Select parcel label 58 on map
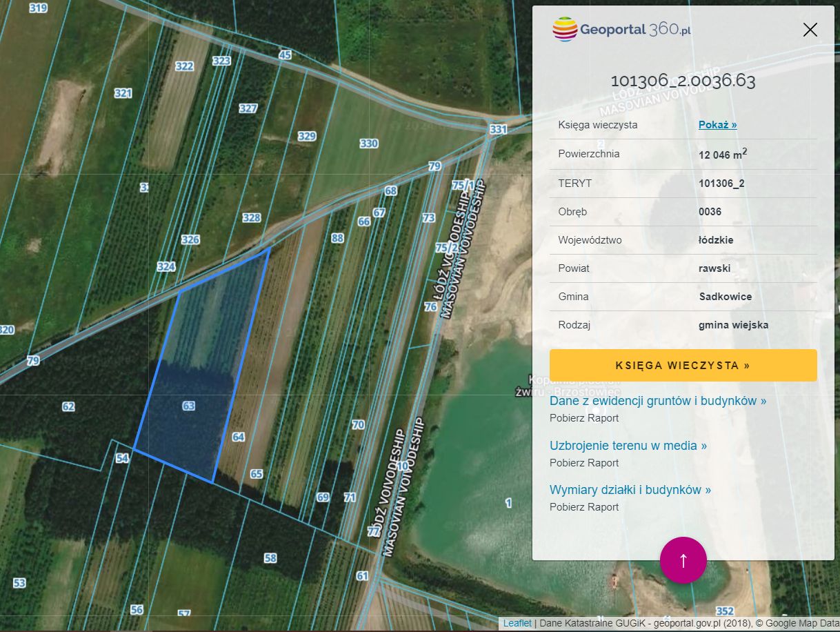Screen dimensions: 840x632 (x=270, y=557)
